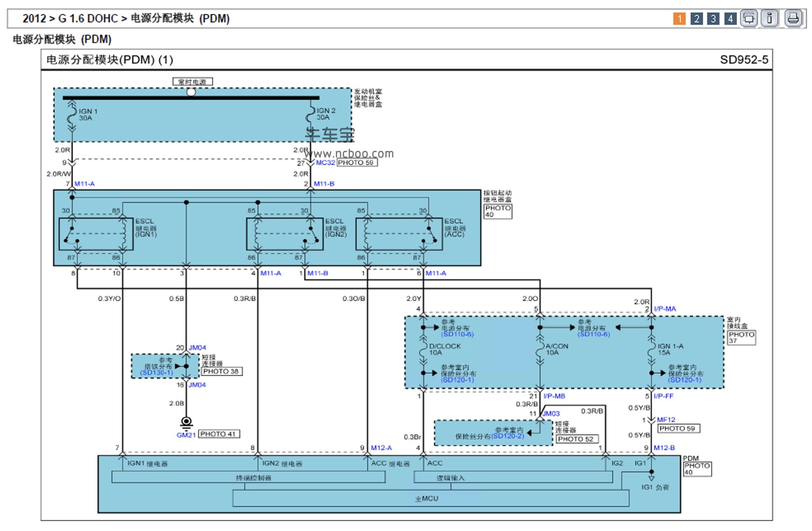Click the 0.3Br wire label
This screenshot has width=812, height=531.
412,437
